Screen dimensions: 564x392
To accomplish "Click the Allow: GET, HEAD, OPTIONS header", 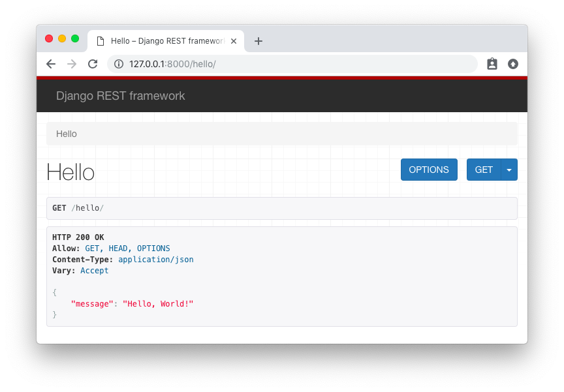I will (111, 249).
